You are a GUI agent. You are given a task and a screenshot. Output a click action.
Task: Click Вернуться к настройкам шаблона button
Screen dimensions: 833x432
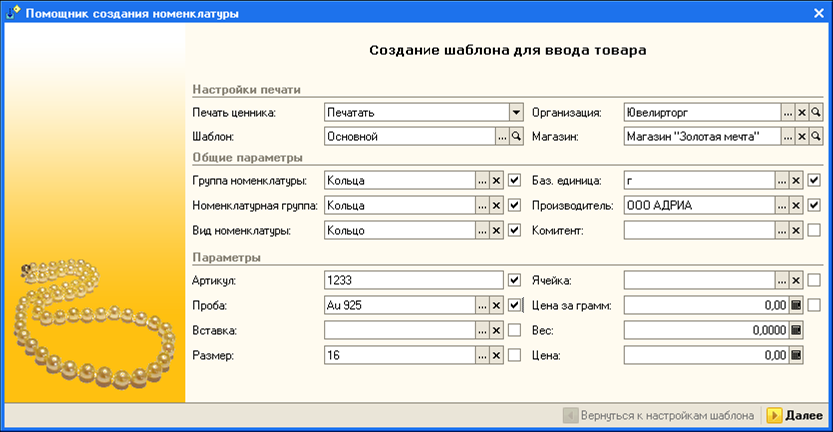pos(659,416)
